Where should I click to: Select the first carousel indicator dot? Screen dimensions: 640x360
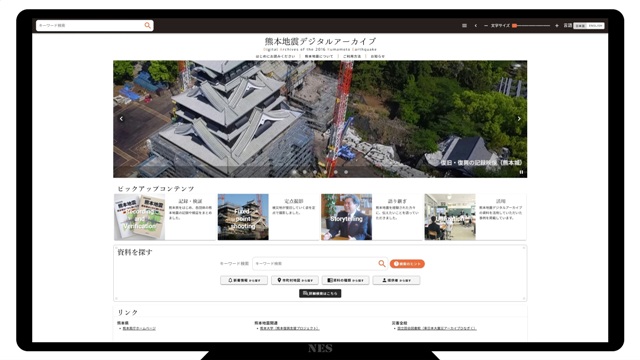click(x=294, y=172)
